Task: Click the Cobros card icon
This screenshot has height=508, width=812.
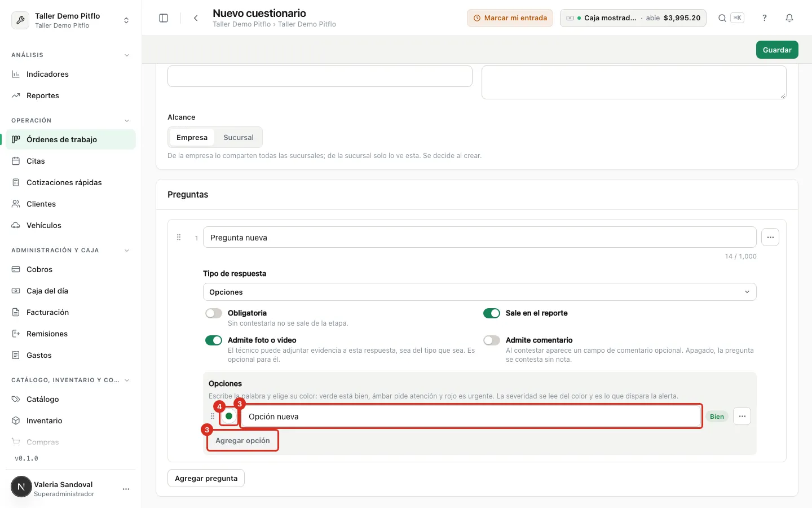Action: pos(16,269)
